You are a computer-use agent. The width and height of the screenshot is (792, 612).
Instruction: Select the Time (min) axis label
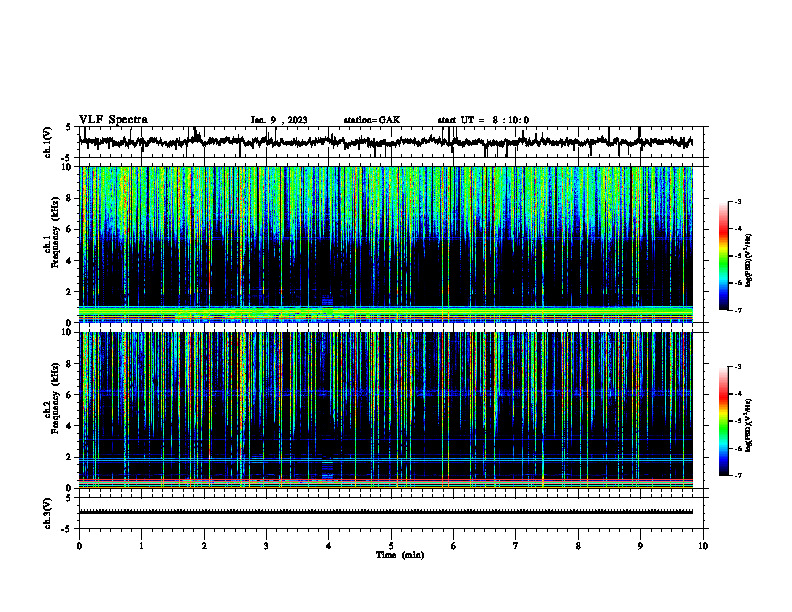[x=400, y=555]
